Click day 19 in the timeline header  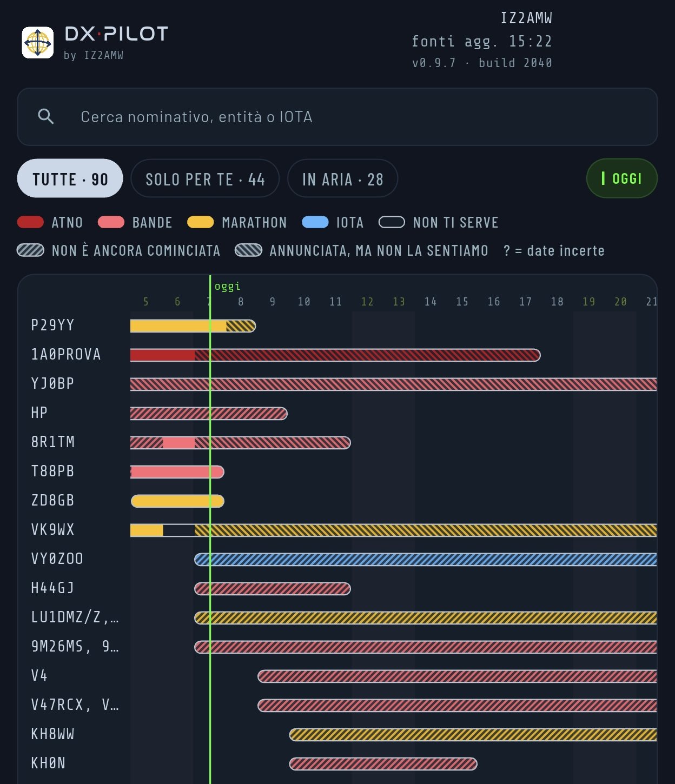(x=589, y=302)
